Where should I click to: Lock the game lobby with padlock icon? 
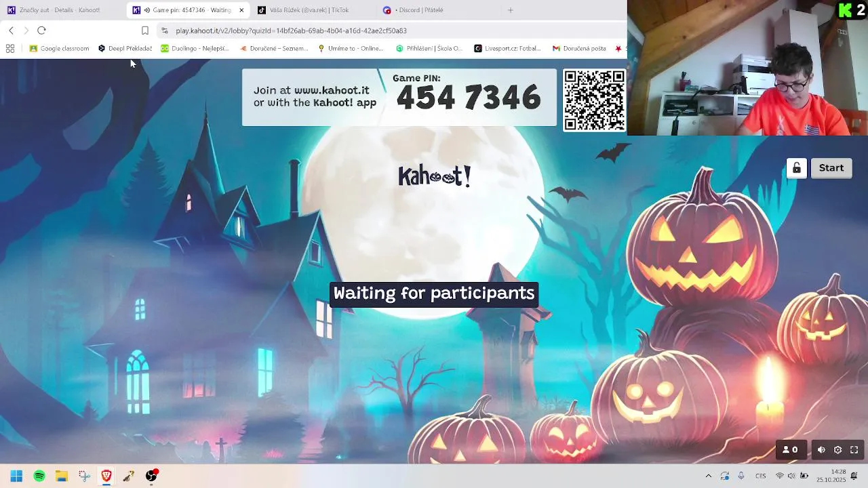click(797, 168)
